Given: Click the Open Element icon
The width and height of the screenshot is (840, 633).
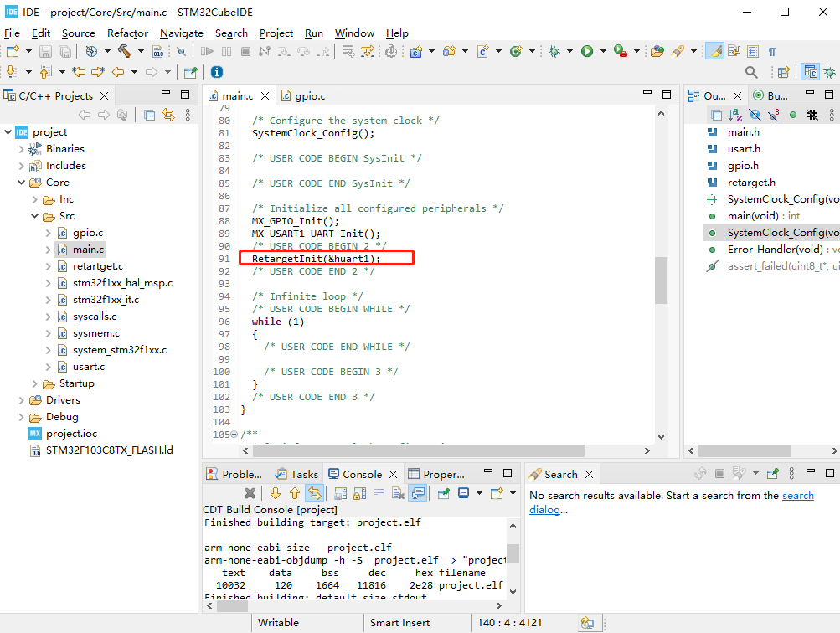Looking at the screenshot, I should [x=657, y=51].
